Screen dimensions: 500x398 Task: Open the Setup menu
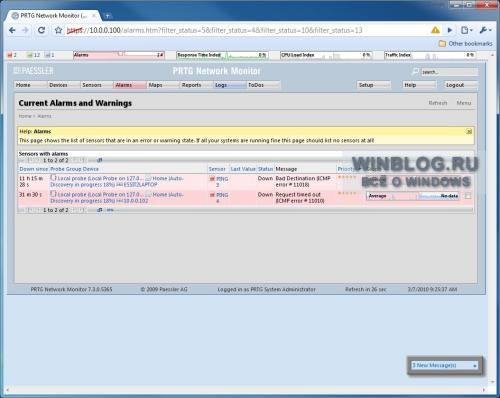(x=374, y=85)
